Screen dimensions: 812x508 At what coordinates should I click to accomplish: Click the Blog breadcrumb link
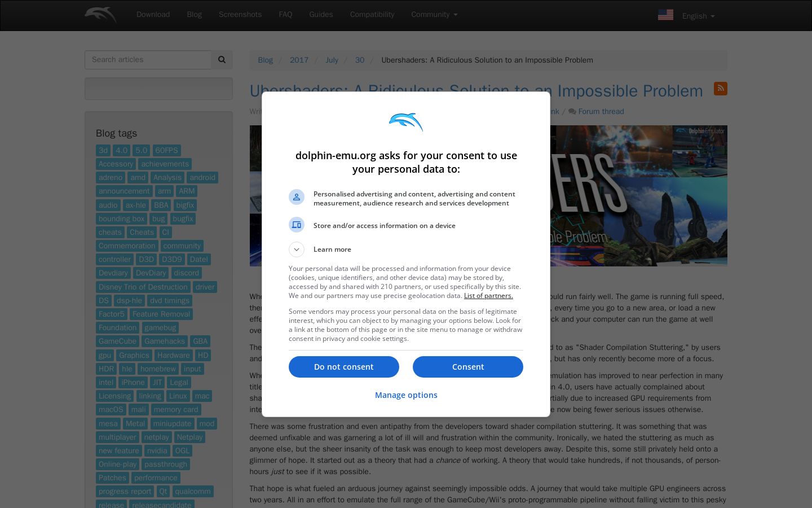coord(265,60)
